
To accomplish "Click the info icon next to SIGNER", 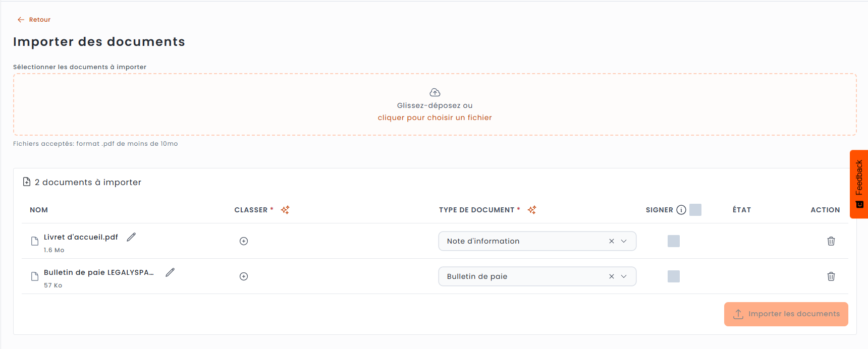I will point(681,210).
